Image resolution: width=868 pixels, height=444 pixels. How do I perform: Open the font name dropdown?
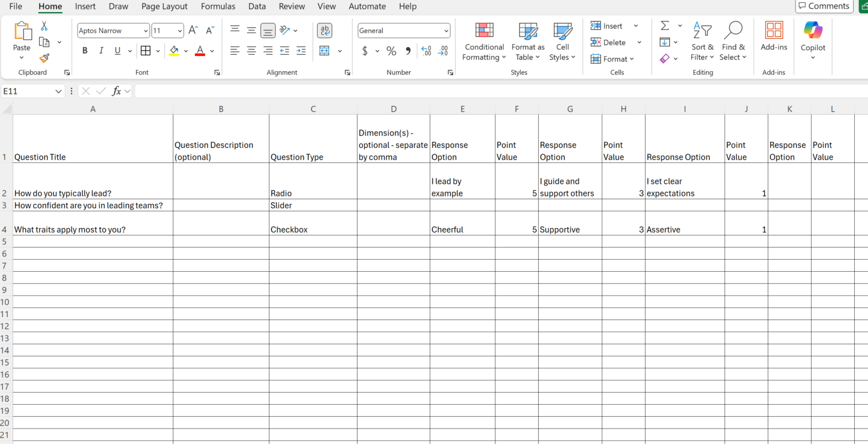(x=146, y=31)
